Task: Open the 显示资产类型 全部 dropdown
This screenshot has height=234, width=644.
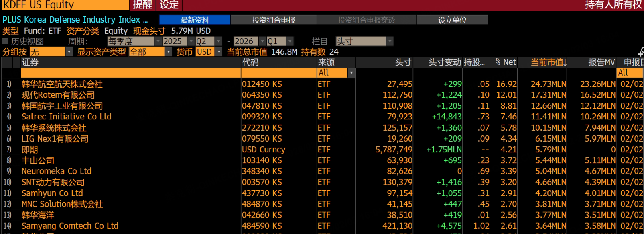Action: [169, 52]
